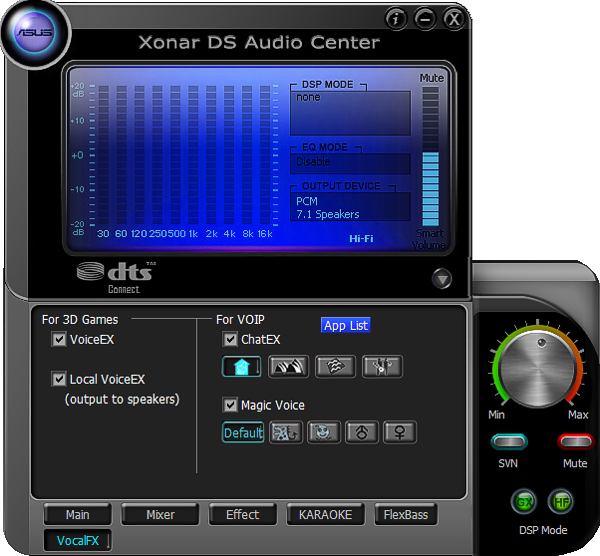This screenshot has height=556, width=600.
Task: Select the forest ChatEX preset icon
Action: [382, 367]
